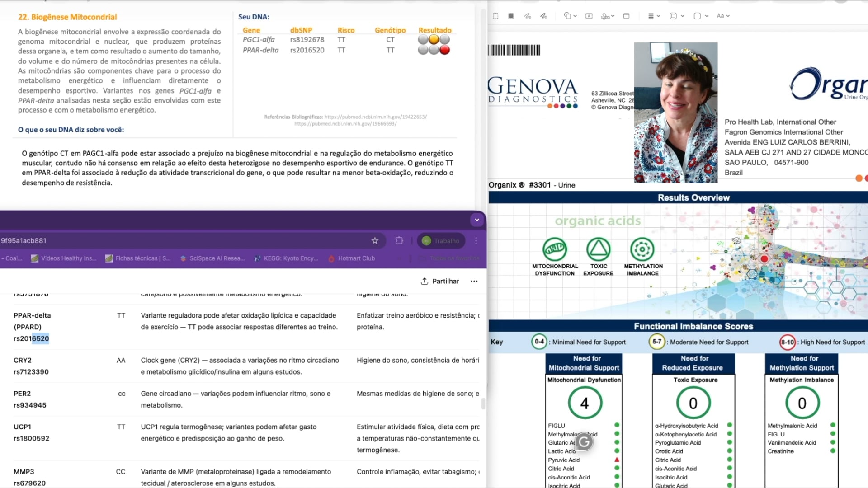Select the rectangular selection tool in markup toolbar
This screenshot has width=868, height=488.
click(495, 16)
